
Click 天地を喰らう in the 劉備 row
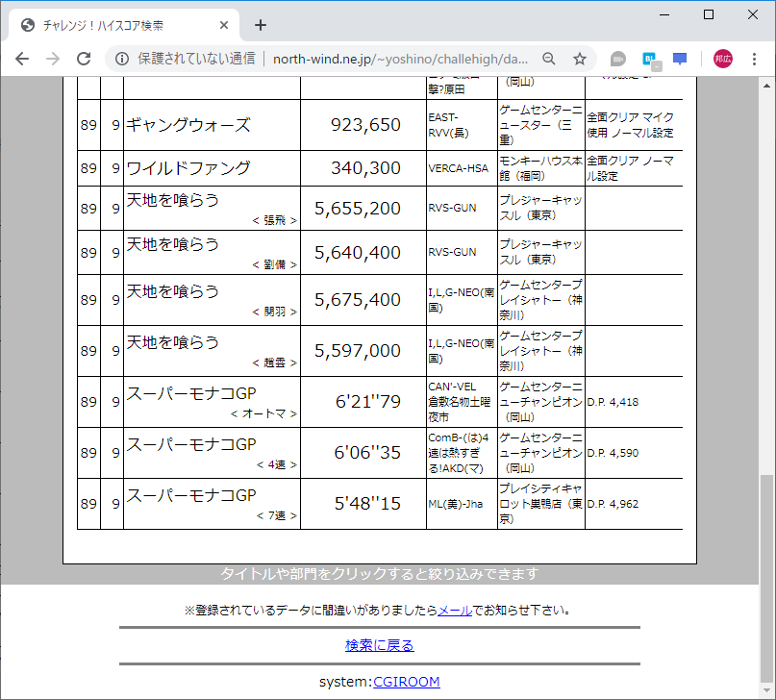[x=173, y=244]
